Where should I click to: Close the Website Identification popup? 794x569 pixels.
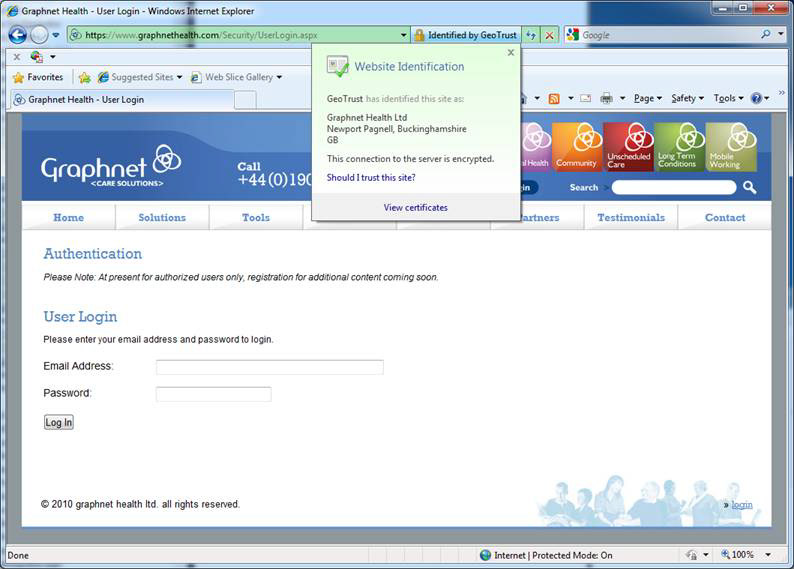tap(511, 52)
